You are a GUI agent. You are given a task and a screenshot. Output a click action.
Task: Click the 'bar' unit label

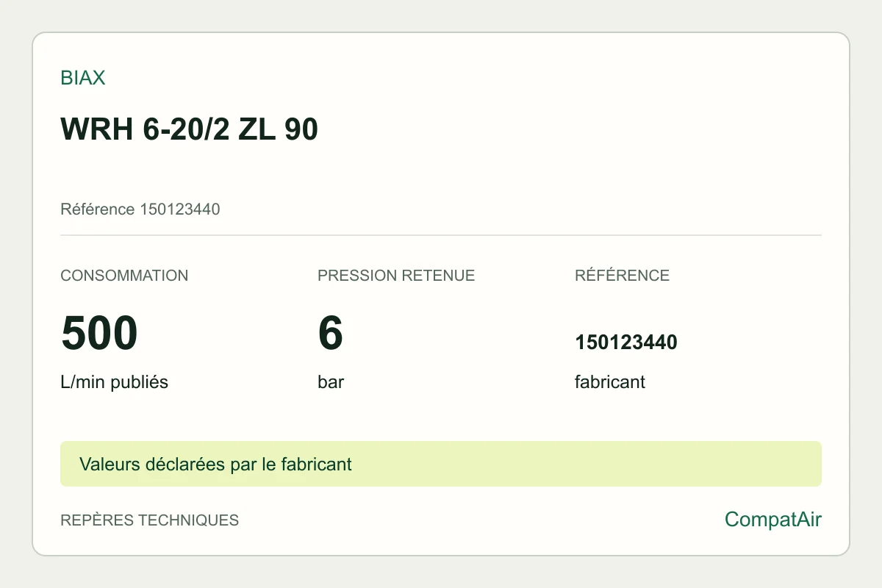331,382
